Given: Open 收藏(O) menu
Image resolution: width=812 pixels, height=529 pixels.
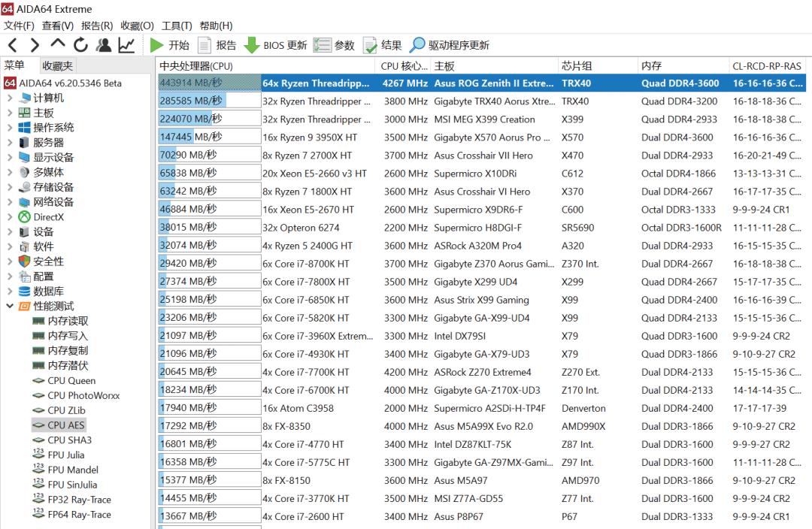Looking at the screenshot, I should tap(138, 26).
